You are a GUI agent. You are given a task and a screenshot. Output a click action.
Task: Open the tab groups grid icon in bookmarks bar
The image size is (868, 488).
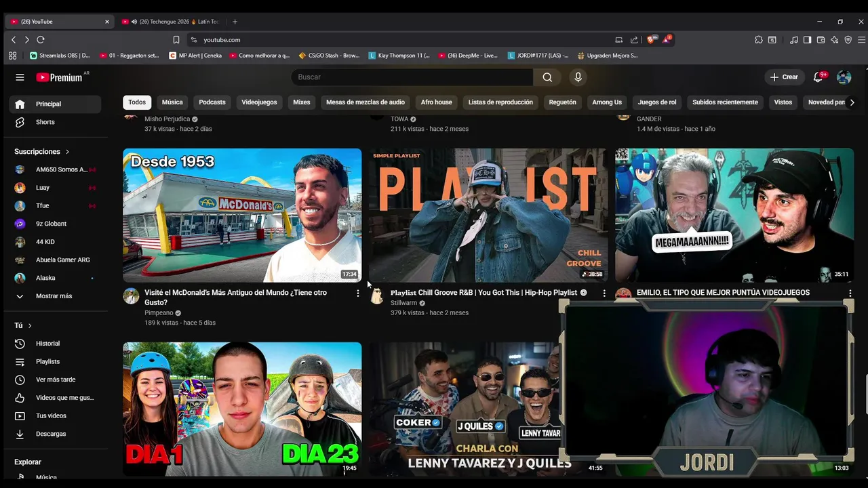click(x=12, y=56)
